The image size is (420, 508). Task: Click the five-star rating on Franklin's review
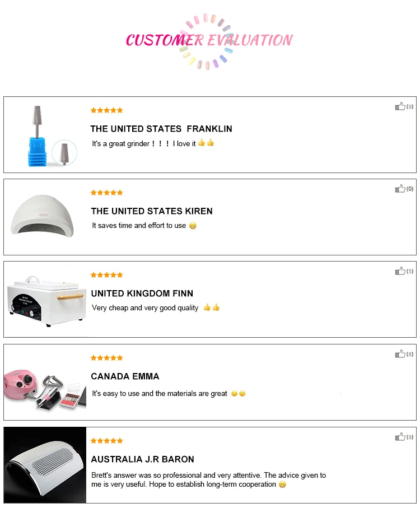(x=106, y=110)
